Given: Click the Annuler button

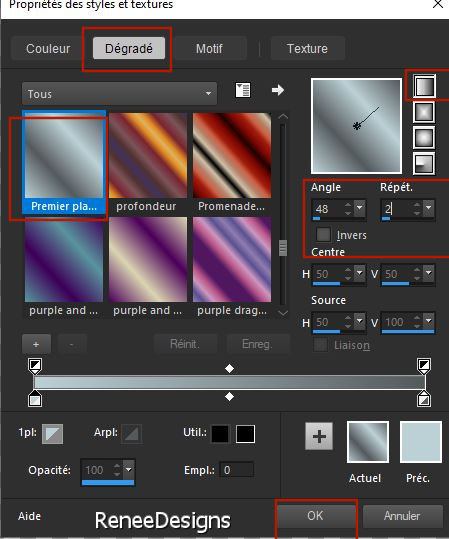Looking at the screenshot, I should [x=402, y=516].
